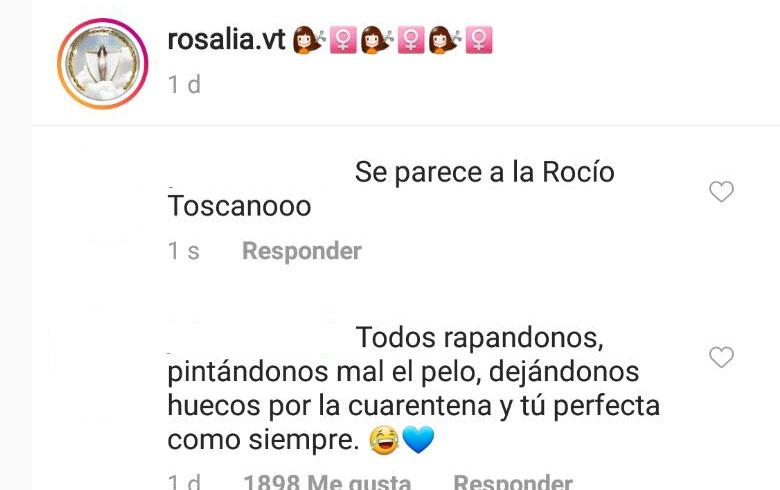Viewport: 780px width, 490px height.
Task: Click the '1 s' timestamp beside Responder
Action: coord(184,251)
